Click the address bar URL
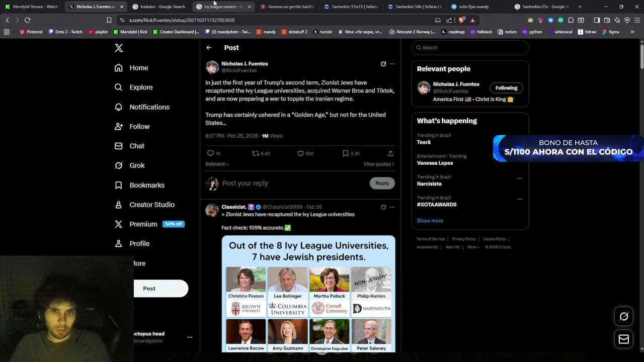Screen dimensions: 644x362 pyautogui.click(x=182, y=20)
